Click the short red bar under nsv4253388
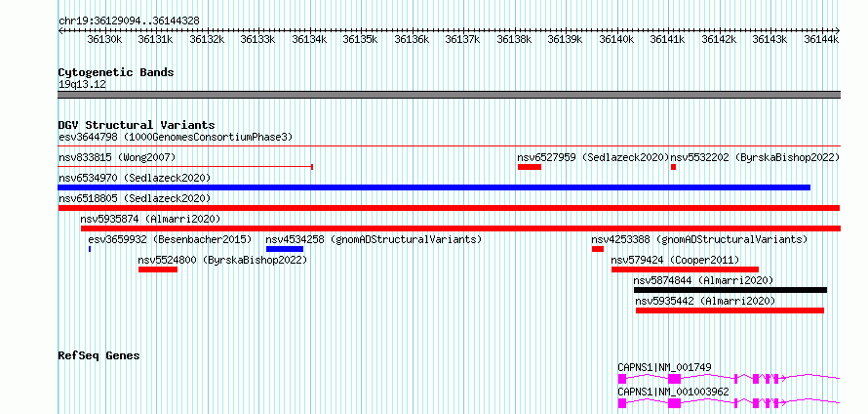Viewport: 868px width, 414px height. tap(597, 249)
